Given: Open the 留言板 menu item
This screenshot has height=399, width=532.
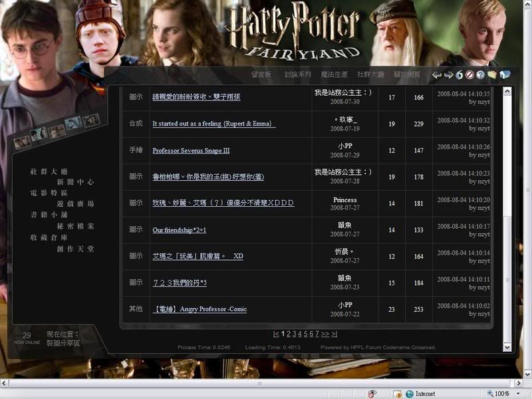Looking at the screenshot, I should 261,74.
